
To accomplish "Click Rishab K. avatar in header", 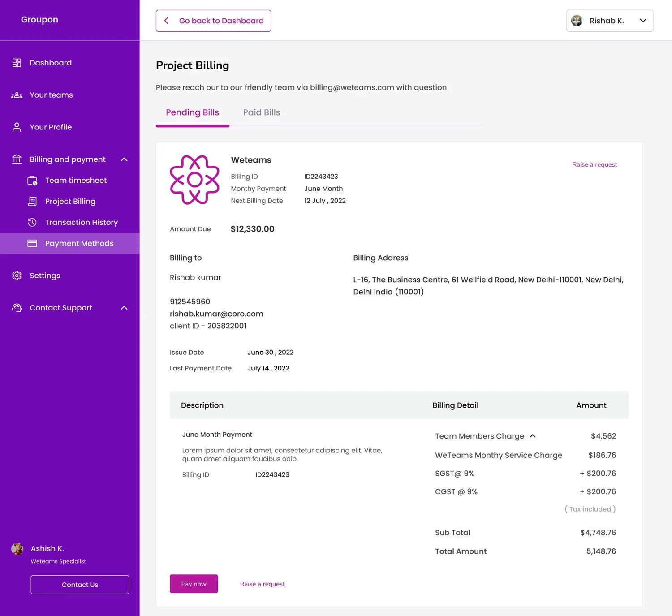I will (x=577, y=21).
